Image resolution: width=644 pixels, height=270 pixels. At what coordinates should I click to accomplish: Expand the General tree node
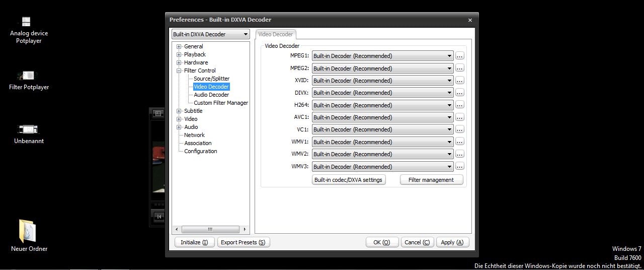179,46
